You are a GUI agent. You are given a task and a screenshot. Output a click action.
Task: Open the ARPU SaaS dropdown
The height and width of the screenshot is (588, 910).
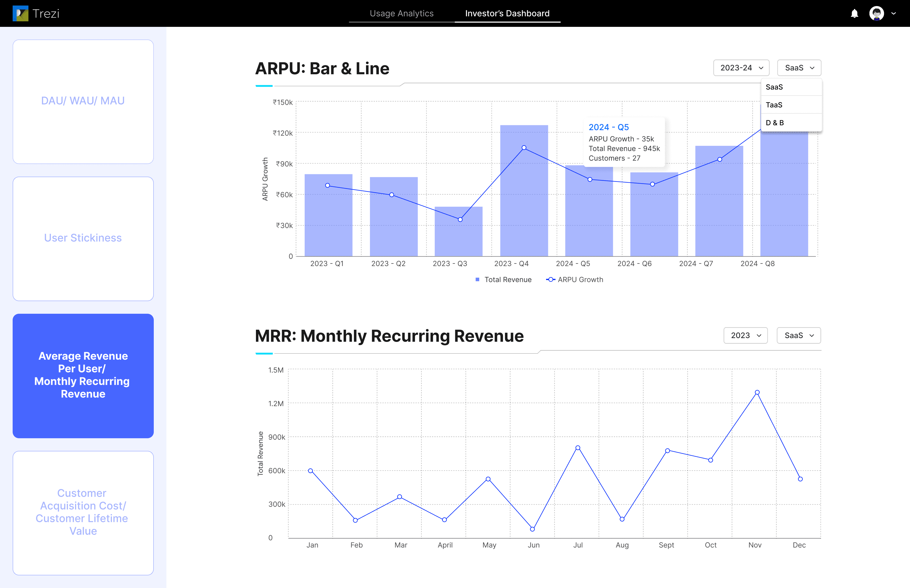(799, 68)
